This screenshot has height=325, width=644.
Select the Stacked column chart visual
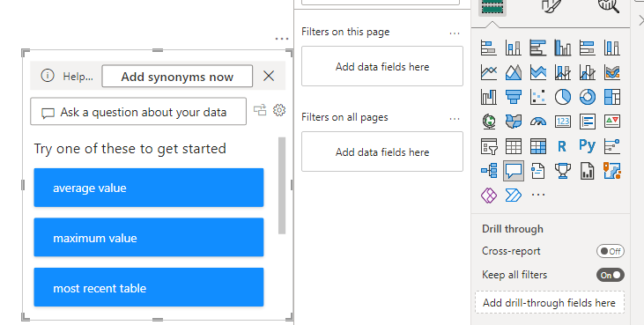click(514, 48)
